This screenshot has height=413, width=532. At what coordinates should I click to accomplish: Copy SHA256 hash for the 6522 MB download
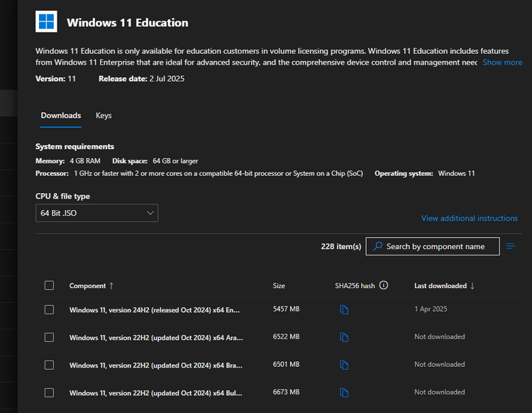click(344, 337)
